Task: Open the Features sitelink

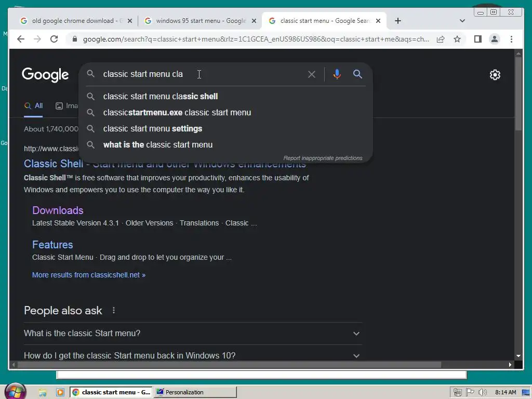Action: click(x=52, y=245)
